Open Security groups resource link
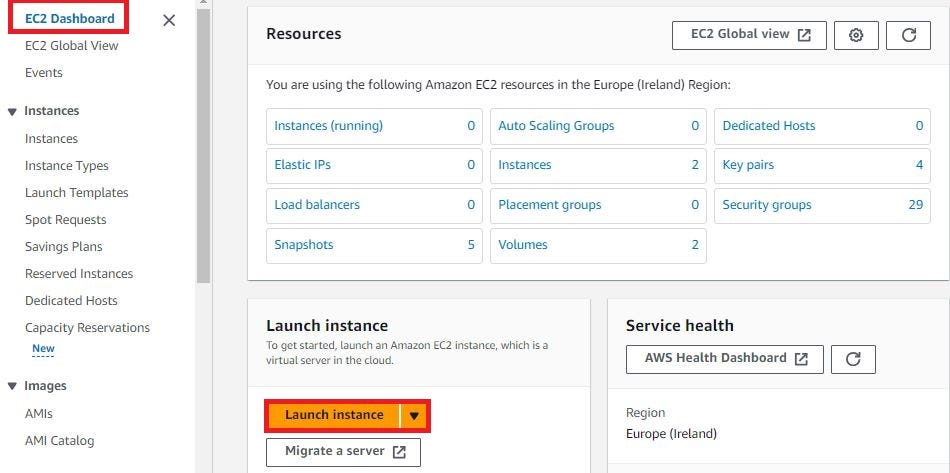 pos(767,205)
